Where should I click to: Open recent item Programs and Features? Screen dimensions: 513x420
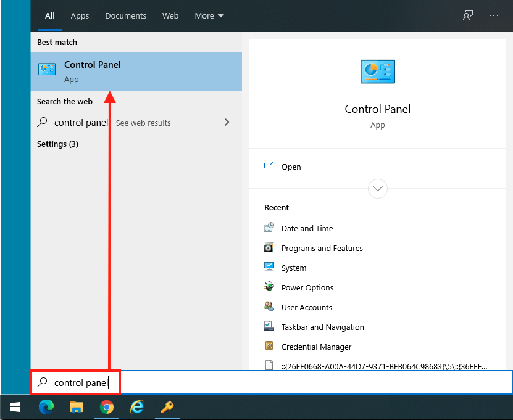(x=322, y=248)
